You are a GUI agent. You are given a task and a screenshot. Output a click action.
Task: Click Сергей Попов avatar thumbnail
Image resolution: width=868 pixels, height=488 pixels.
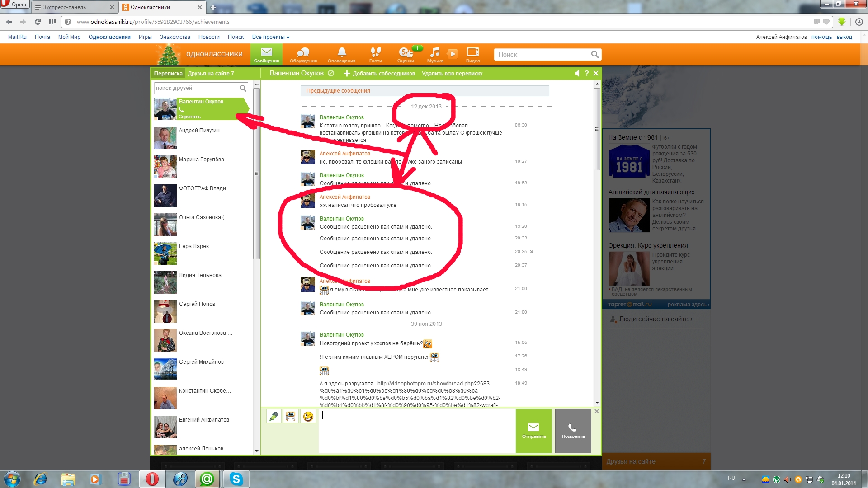[x=165, y=311]
